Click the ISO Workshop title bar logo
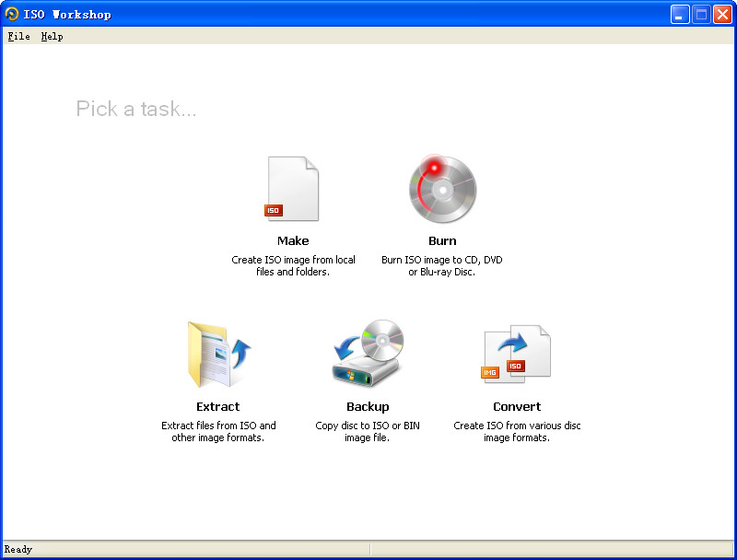 (12, 14)
